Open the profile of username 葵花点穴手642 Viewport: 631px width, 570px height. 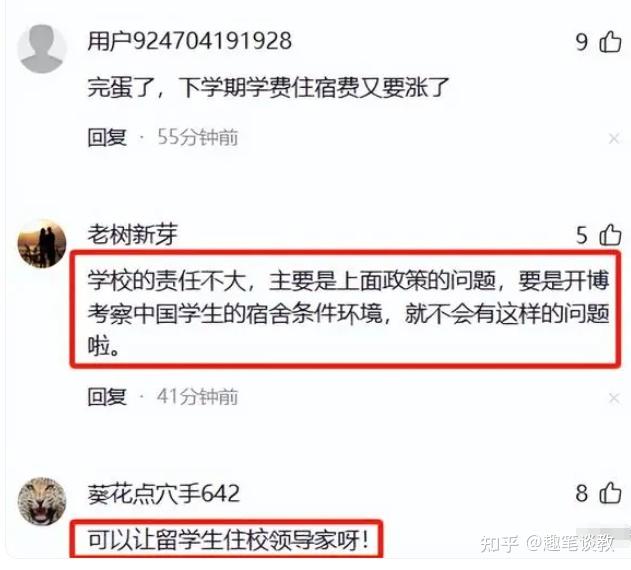click(x=164, y=493)
